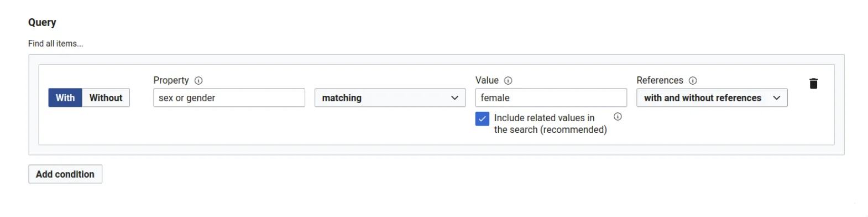This screenshot has height=217, width=868.
Task: Click the References label text
Action: [x=660, y=81]
